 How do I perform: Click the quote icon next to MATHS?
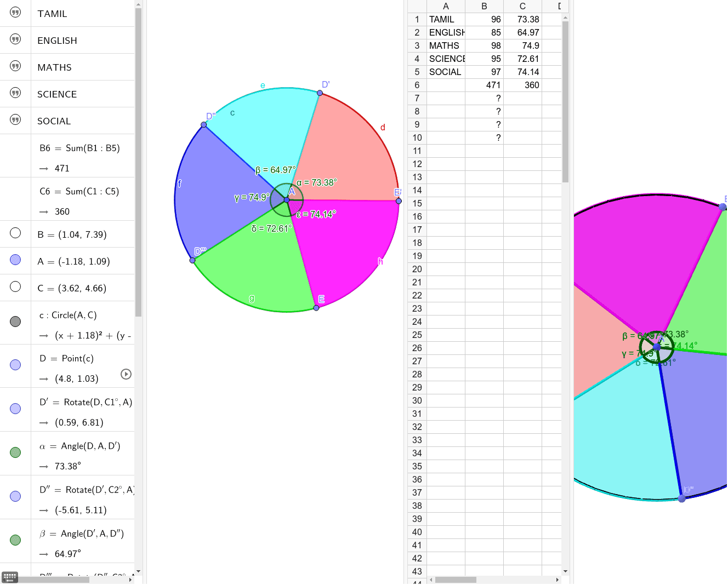[x=15, y=66]
